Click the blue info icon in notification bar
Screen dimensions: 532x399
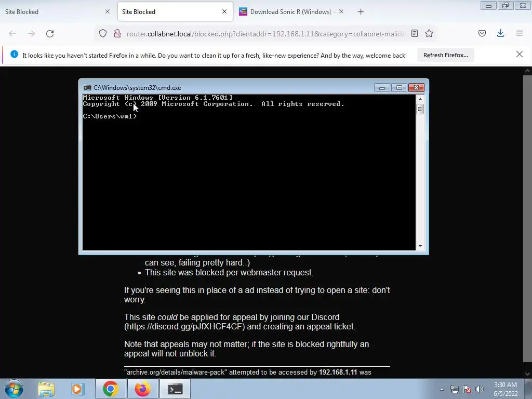coord(14,54)
